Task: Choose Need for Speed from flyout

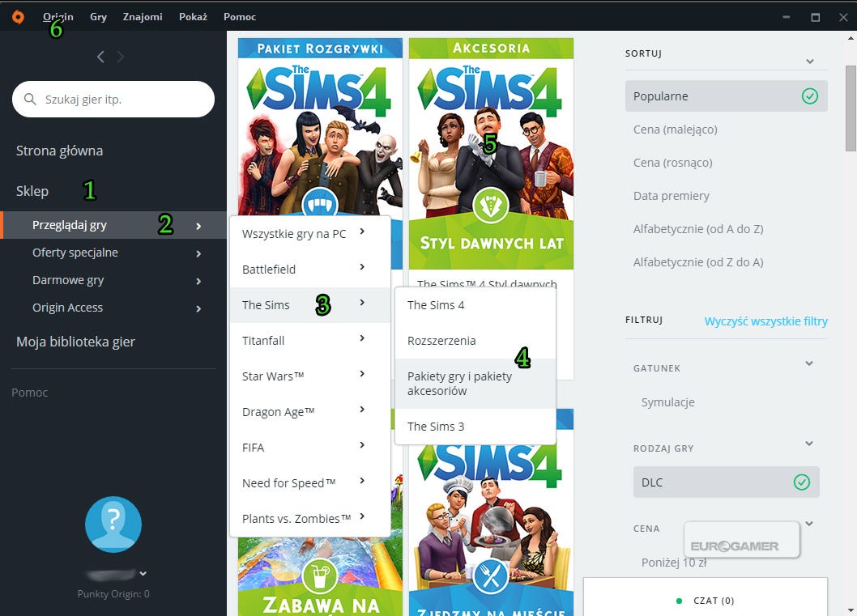Action: click(310, 483)
